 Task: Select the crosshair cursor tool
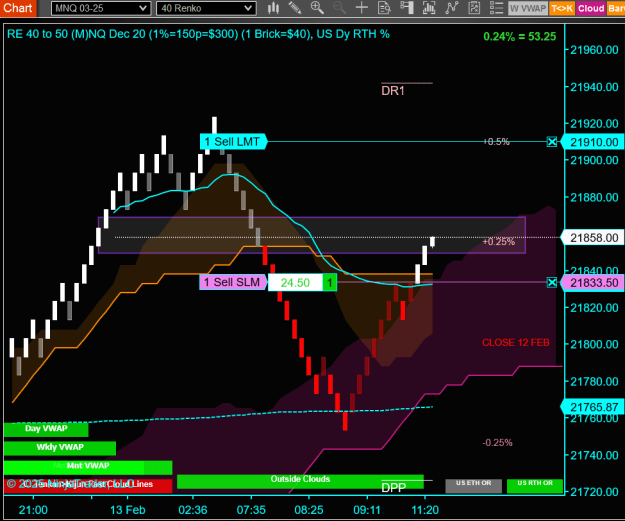362,8
